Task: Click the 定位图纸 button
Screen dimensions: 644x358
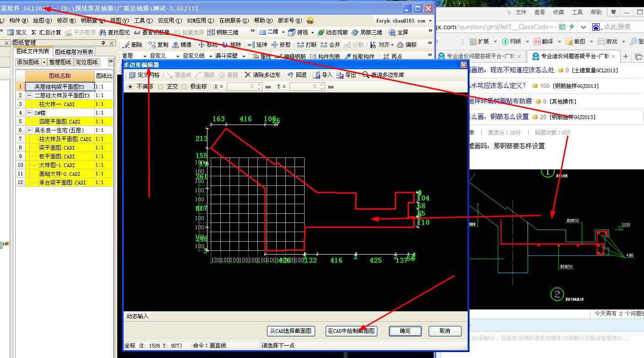Action: point(87,62)
